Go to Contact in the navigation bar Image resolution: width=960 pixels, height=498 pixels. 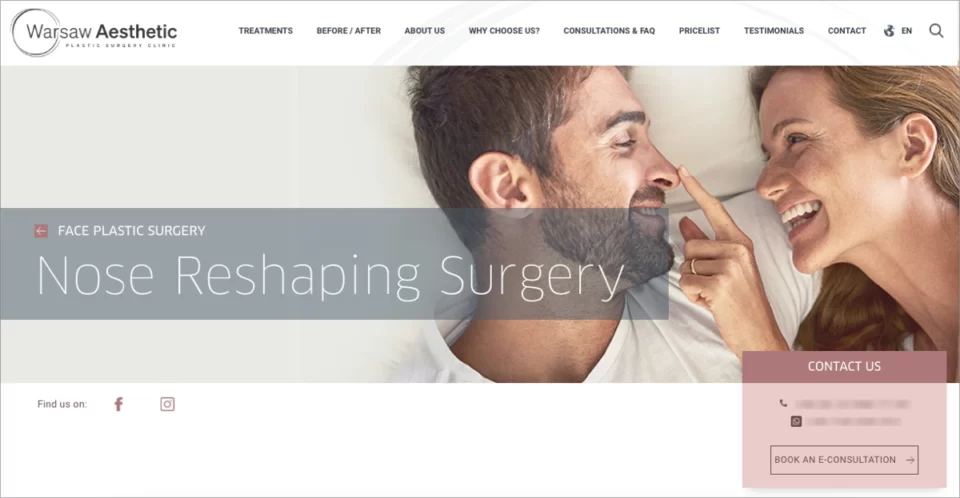(847, 31)
